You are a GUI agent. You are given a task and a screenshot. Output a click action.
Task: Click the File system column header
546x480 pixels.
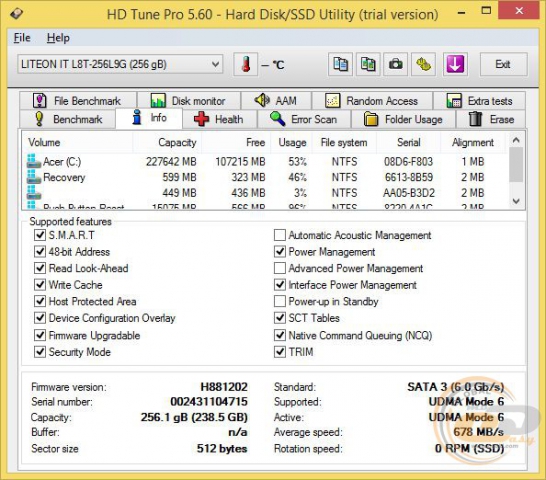click(344, 142)
